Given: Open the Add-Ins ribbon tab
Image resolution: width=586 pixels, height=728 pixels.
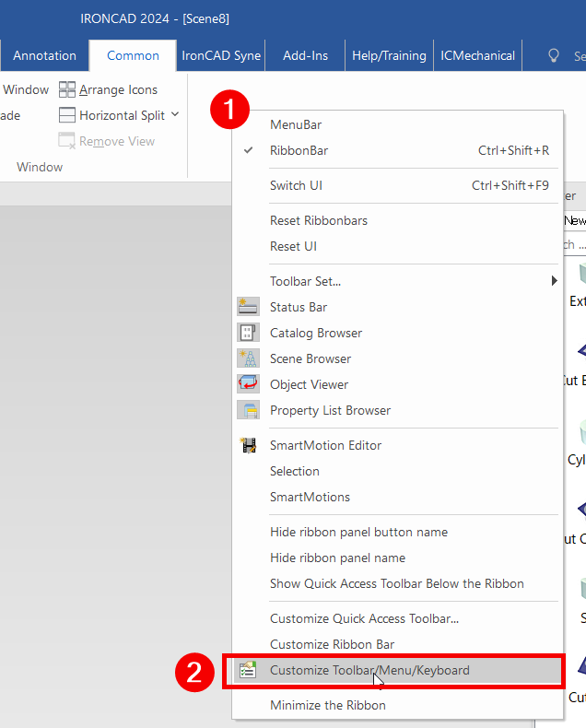Looking at the screenshot, I should 305,55.
